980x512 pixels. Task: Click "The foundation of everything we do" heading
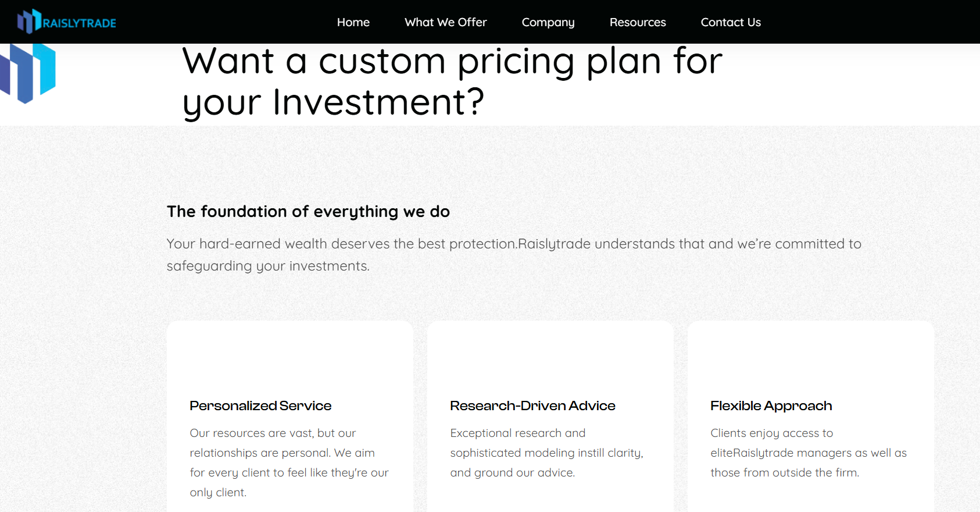tap(308, 211)
